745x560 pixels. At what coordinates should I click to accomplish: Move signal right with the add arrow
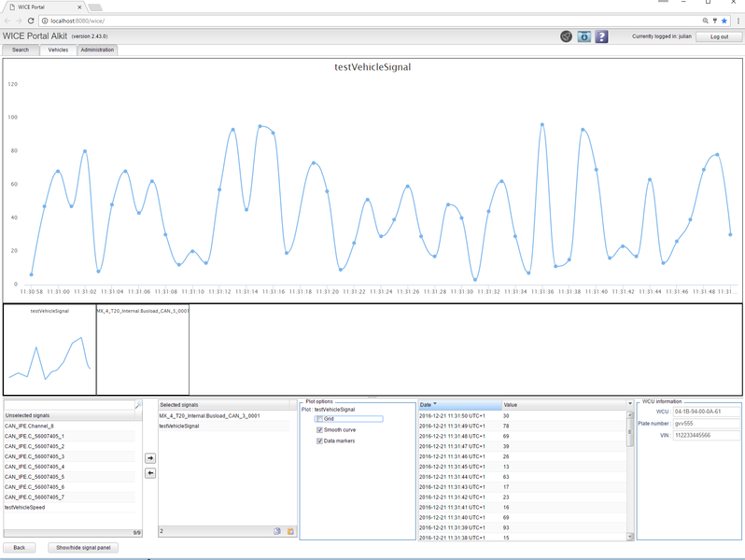(x=150, y=458)
